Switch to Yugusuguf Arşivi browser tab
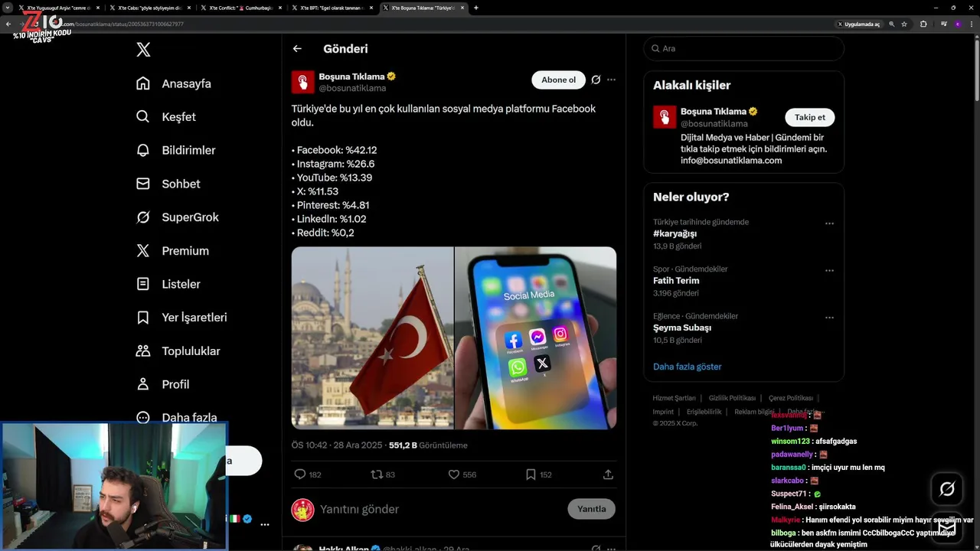This screenshot has height=551, width=980. click(x=59, y=8)
